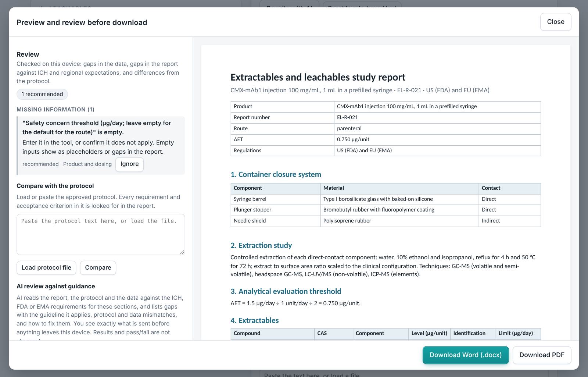Click the 'Identification' column header
588x377 pixels.
(x=473, y=334)
